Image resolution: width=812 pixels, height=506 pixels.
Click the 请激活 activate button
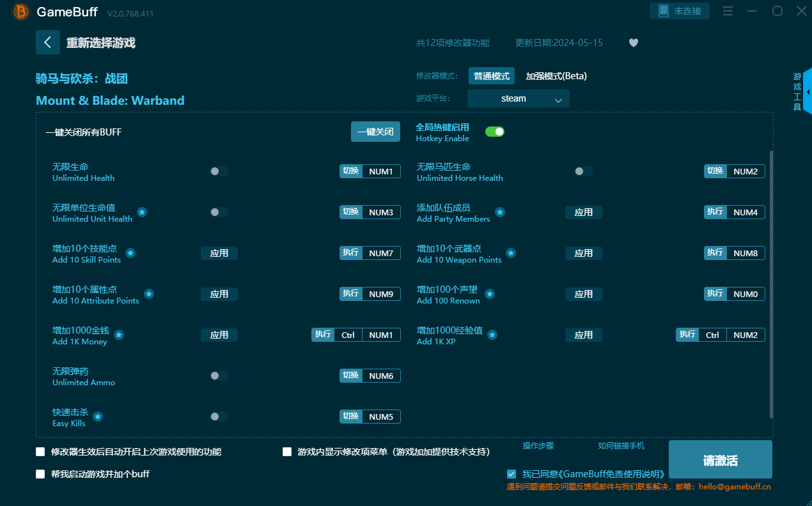pos(721,460)
